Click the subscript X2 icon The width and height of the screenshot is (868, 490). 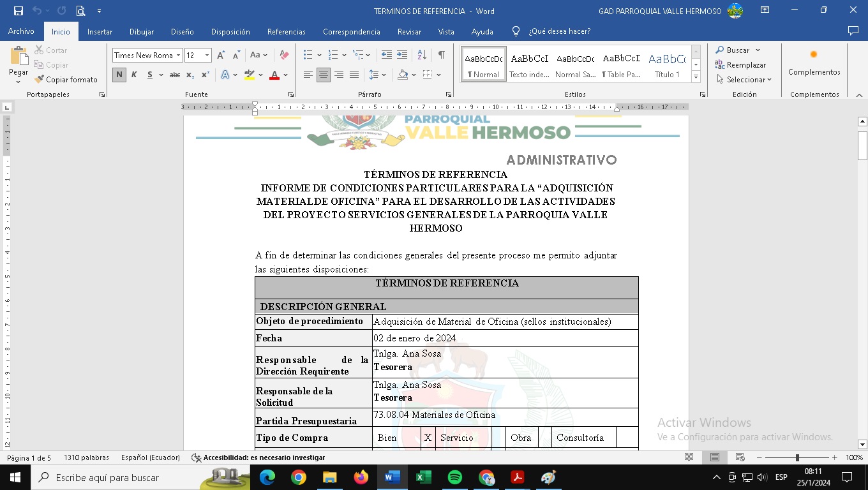tap(190, 75)
